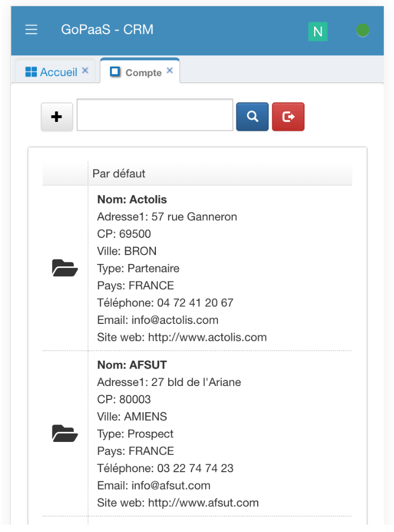
Task: Click the info@afsut.com email
Action: coord(170,486)
